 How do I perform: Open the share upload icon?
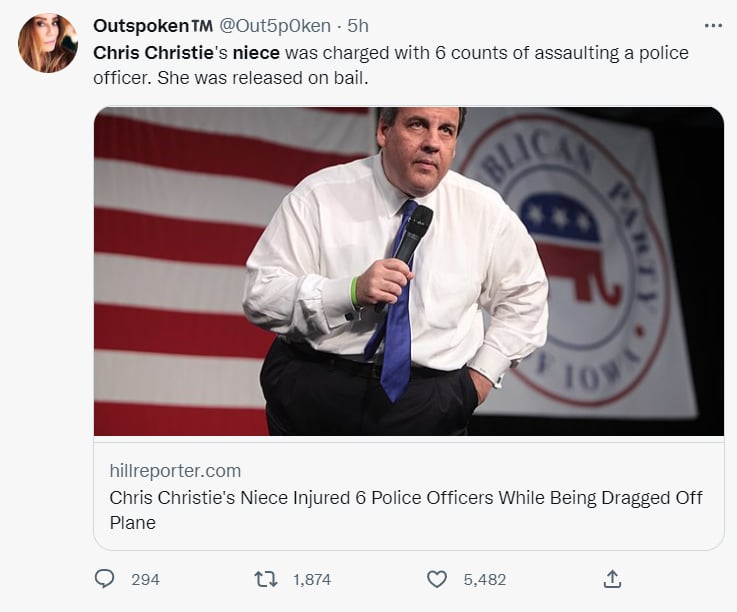[x=612, y=579]
